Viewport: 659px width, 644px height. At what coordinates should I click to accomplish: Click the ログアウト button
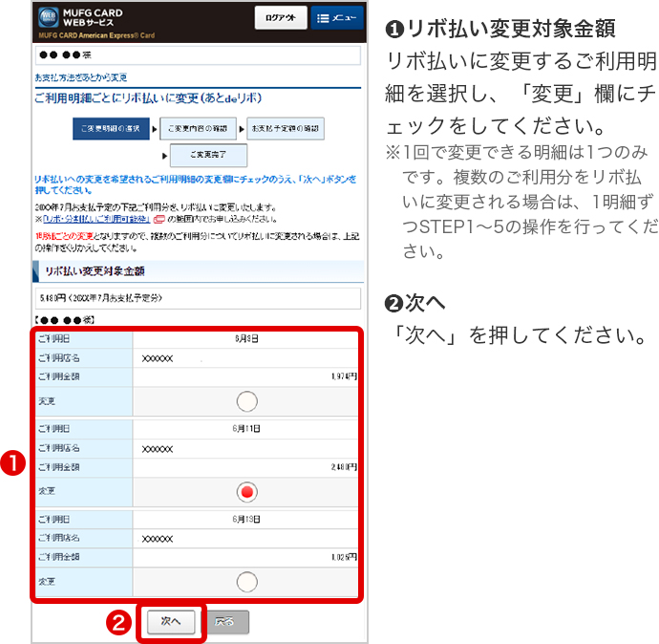point(280,18)
